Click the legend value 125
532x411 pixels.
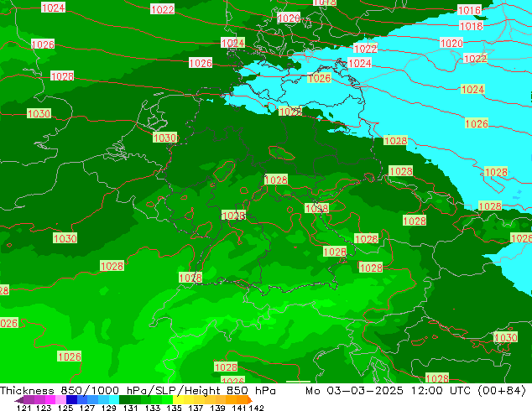(65, 408)
